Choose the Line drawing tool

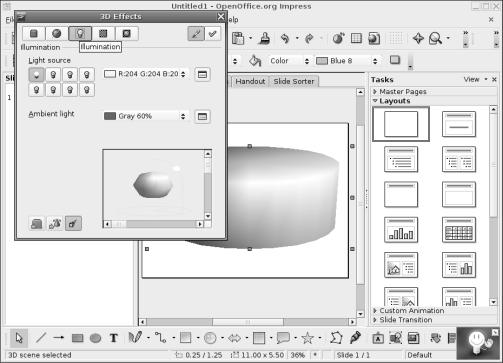point(41,338)
